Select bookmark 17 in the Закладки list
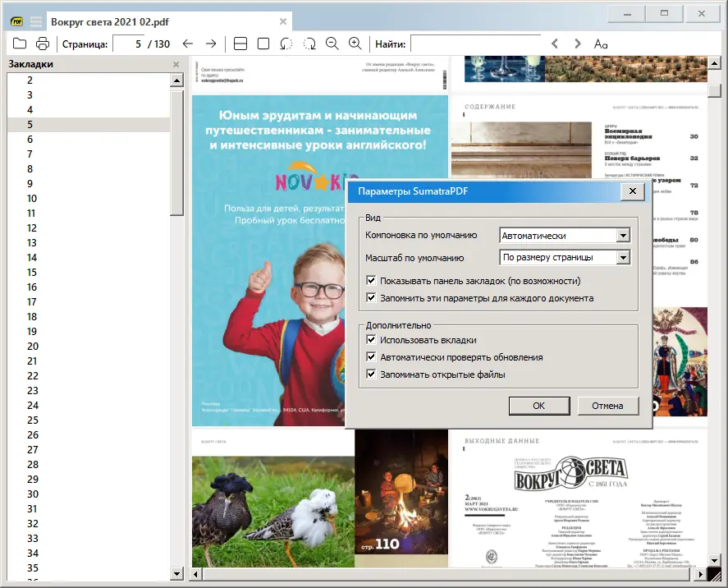728x588 pixels. [33, 302]
